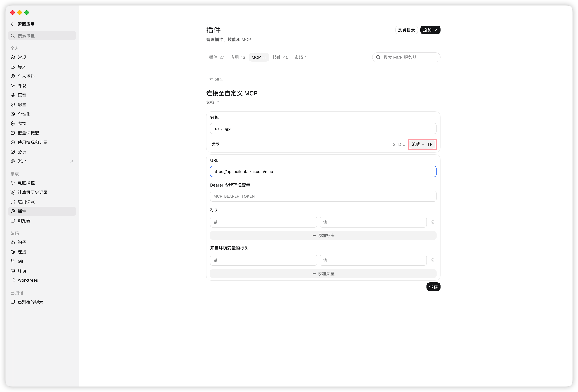578x392 pixels.
Task: Click the 个性化 icon in sidebar
Action: tap(13, 114)
